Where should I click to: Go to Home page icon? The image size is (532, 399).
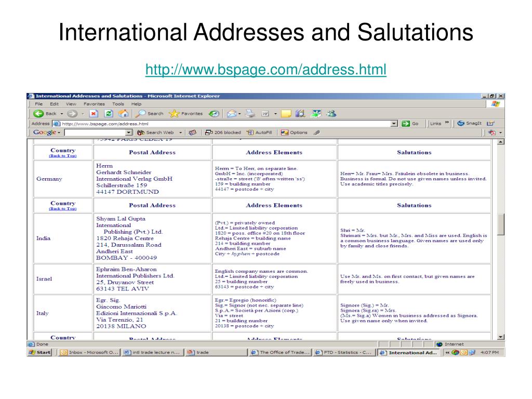[x=124, y=114]
